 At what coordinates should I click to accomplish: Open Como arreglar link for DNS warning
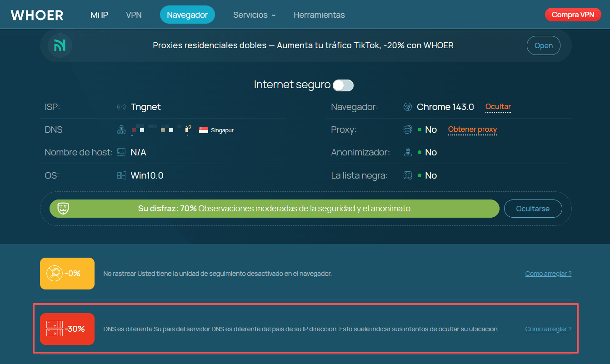pos(548,329)
